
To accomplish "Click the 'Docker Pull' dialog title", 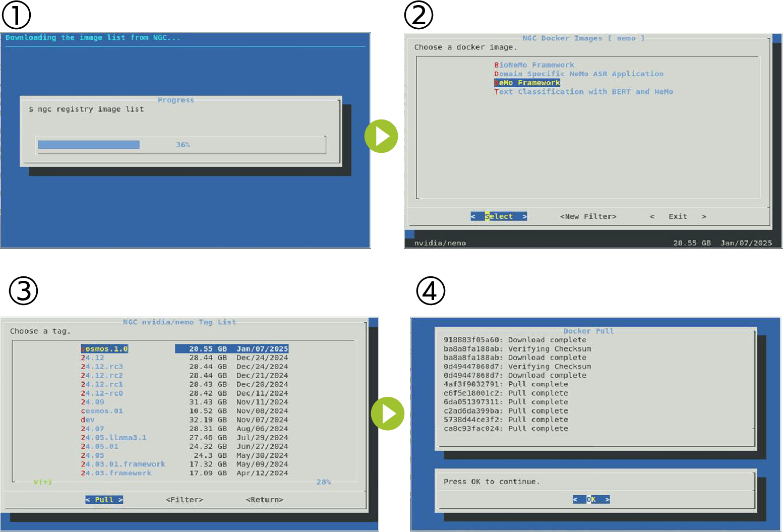I will point(588,331).
